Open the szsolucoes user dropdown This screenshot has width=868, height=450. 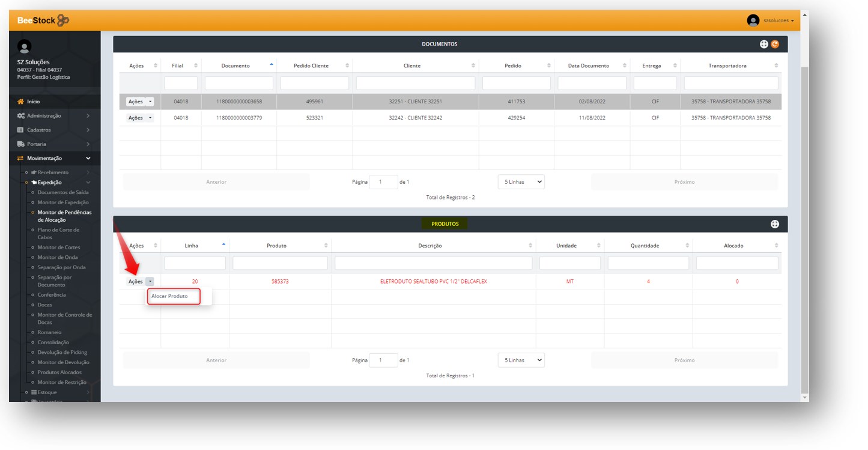click(778, 20)
